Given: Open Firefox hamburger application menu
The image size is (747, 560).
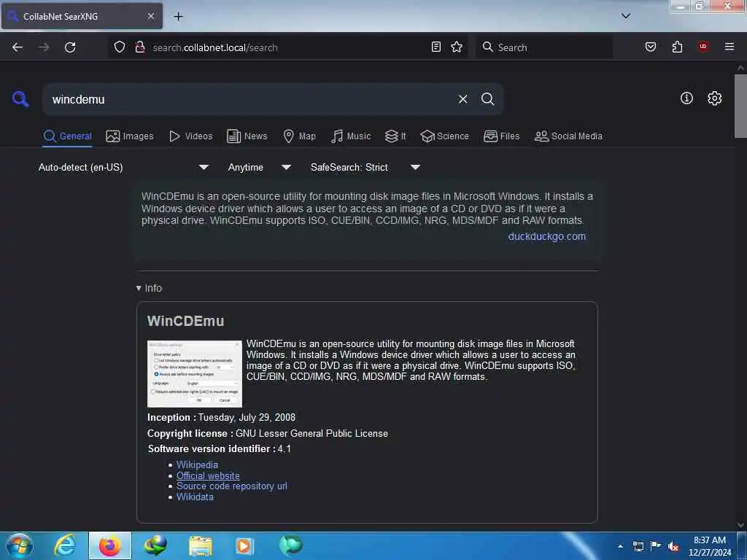Looking at the screenshot, I should coord(729,47).
